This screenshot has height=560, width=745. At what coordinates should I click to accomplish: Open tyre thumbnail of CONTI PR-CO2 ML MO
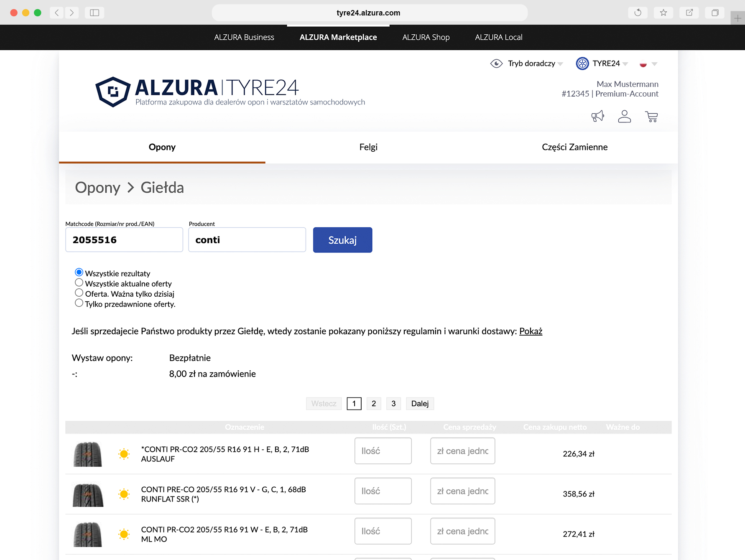[88, 535]
